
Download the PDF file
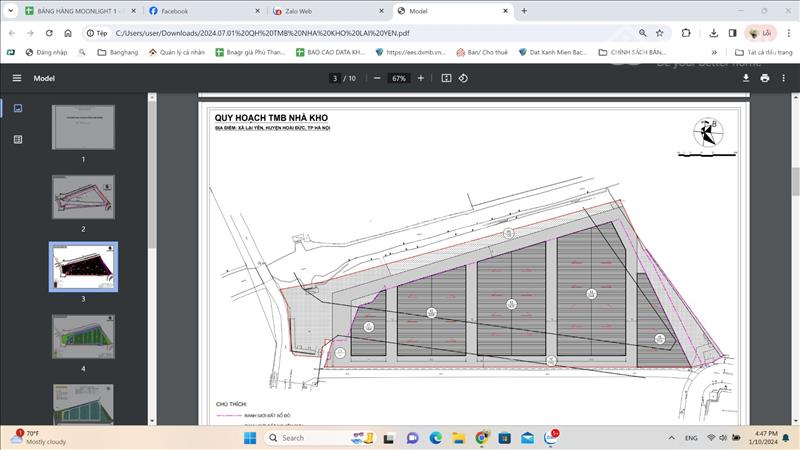(x=746, y=78)
